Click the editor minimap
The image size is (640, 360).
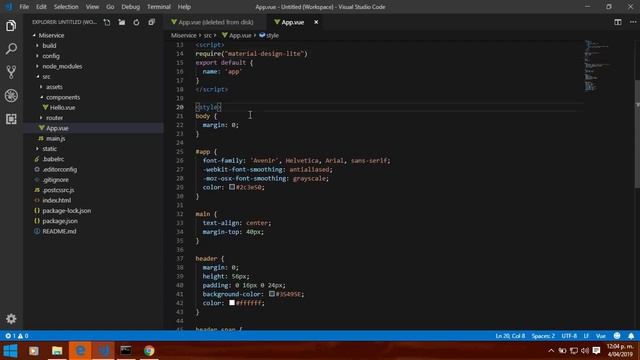tap(608, 65)
